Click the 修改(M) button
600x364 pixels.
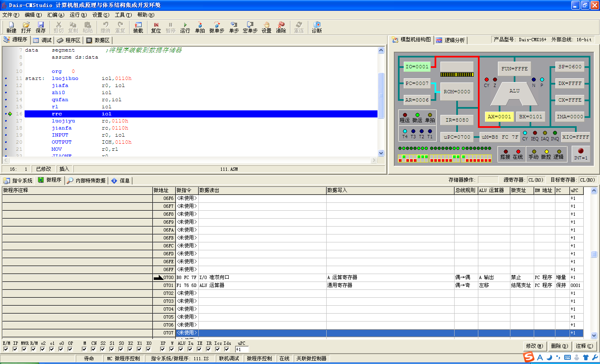click(535, 346)
